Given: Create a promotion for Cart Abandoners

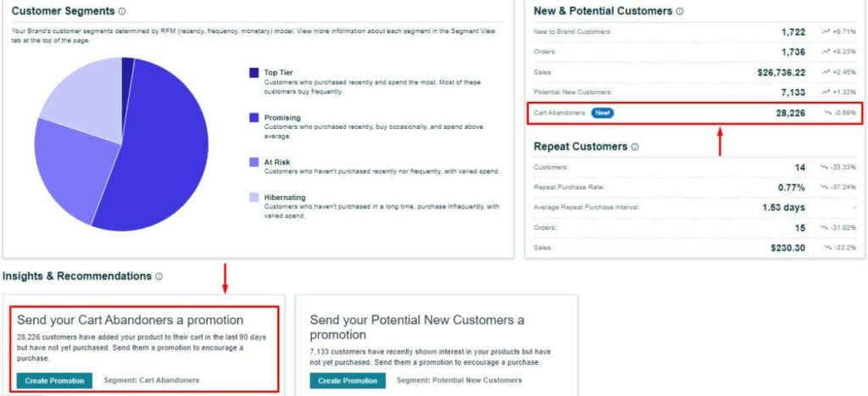Looking at the screenshot, I should [54, 381].
